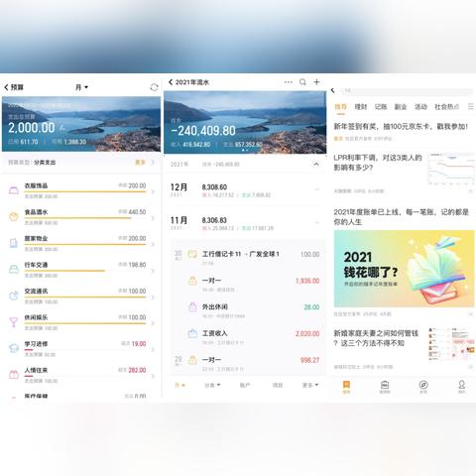Open three-dot more options menu
The width and height of the screenshot is (476, 476).
pos(289,82)
